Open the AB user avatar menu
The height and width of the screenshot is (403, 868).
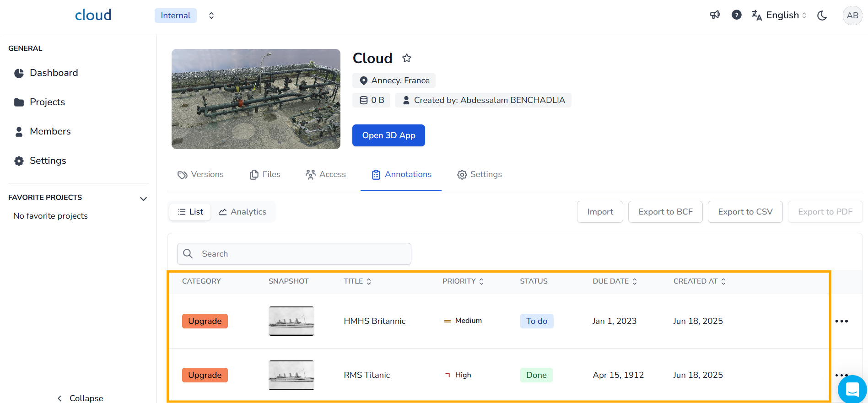852,16
